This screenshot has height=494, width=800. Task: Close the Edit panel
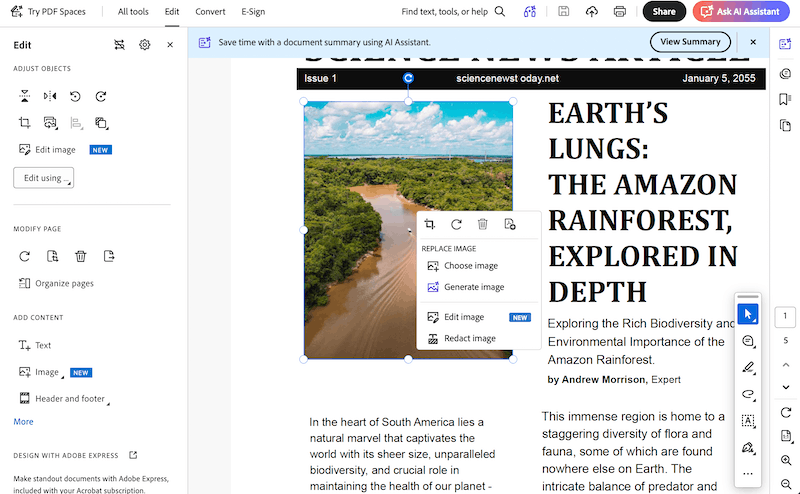(x=170, y=45)
